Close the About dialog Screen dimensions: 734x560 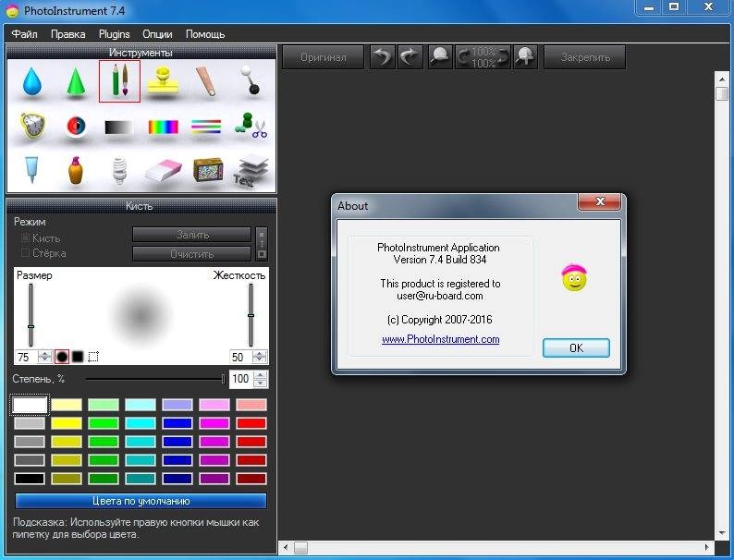click(x=600, y=201)
